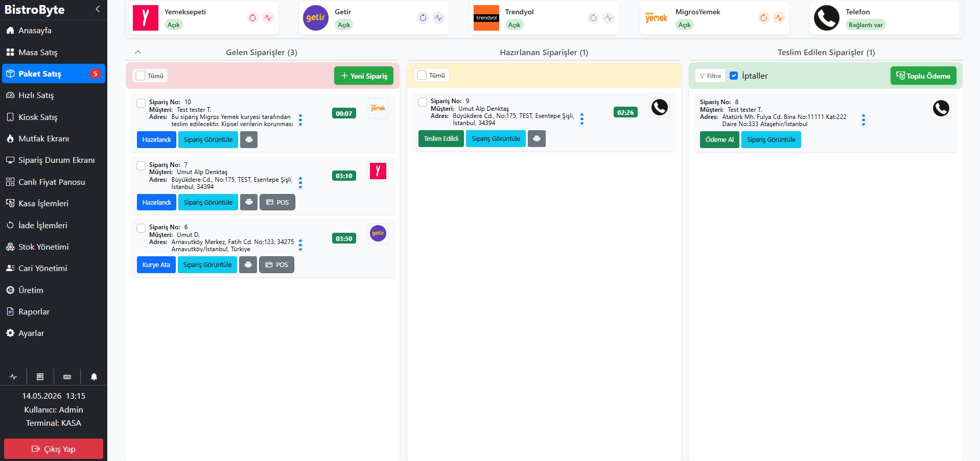Click the 03:10 timer badge
The image size is (980, 461).
click(x=344, y=176)
